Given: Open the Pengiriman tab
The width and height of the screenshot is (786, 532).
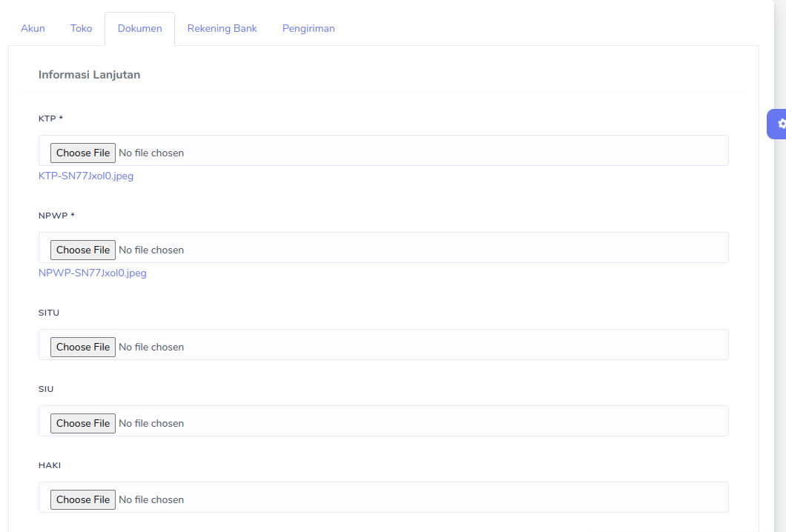Looking at the screenshot, I should [308, 29].
